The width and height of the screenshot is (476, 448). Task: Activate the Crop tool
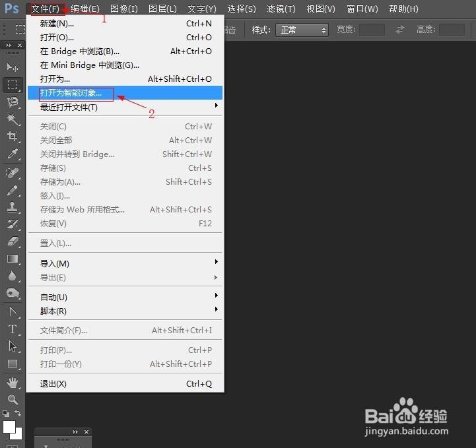12,137
